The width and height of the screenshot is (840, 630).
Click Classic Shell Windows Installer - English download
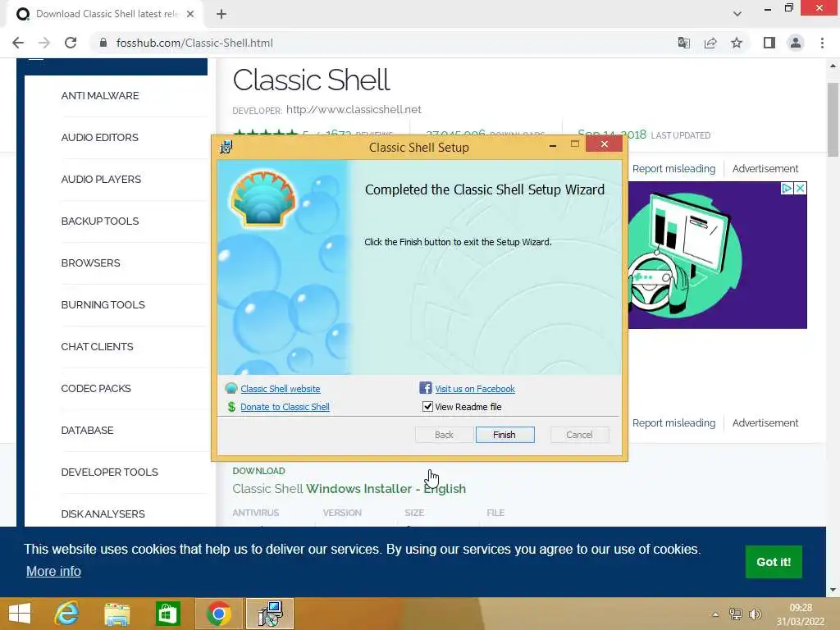(x=349, y=489)
